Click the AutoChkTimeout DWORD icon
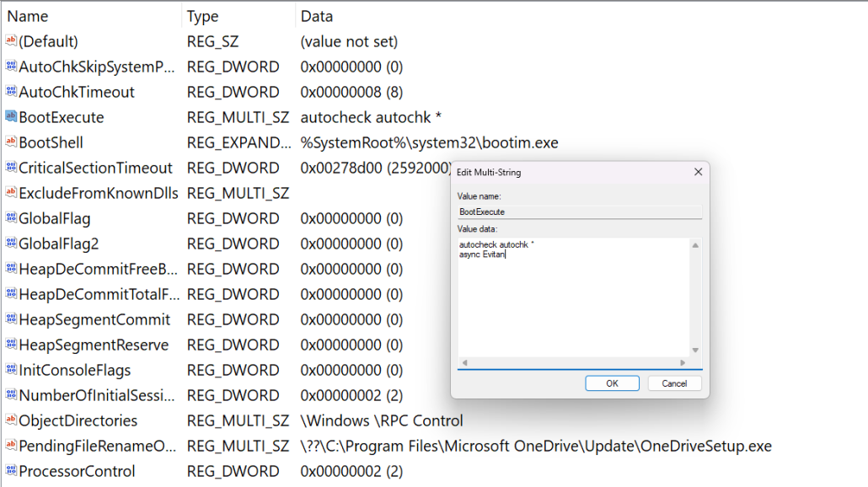The width and height of the screenshot is (868, 487). (x=11, y=91)
